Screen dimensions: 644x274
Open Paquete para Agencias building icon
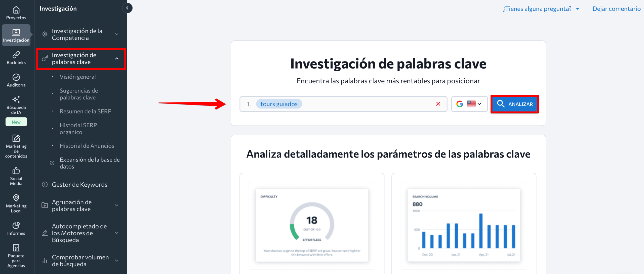coord(16,248)
